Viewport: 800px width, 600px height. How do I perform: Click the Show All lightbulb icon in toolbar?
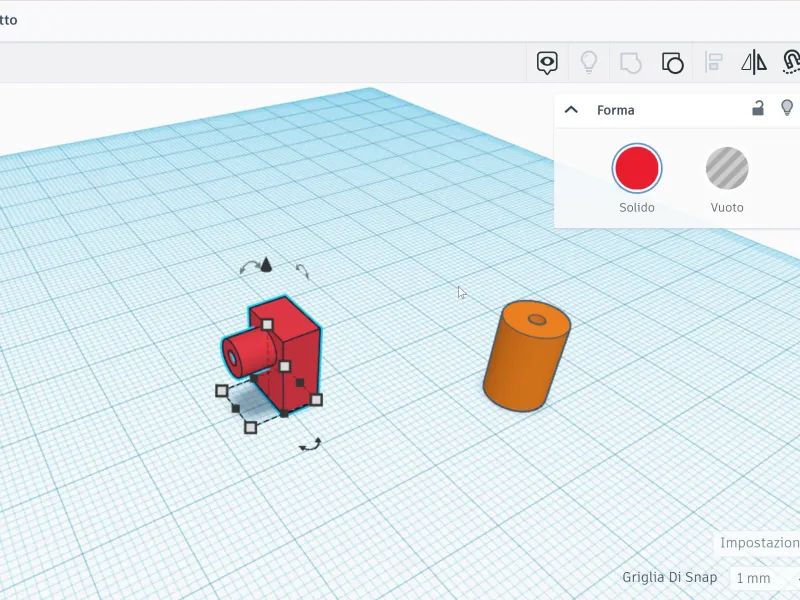pyautogui.click(x=589, y=63)
